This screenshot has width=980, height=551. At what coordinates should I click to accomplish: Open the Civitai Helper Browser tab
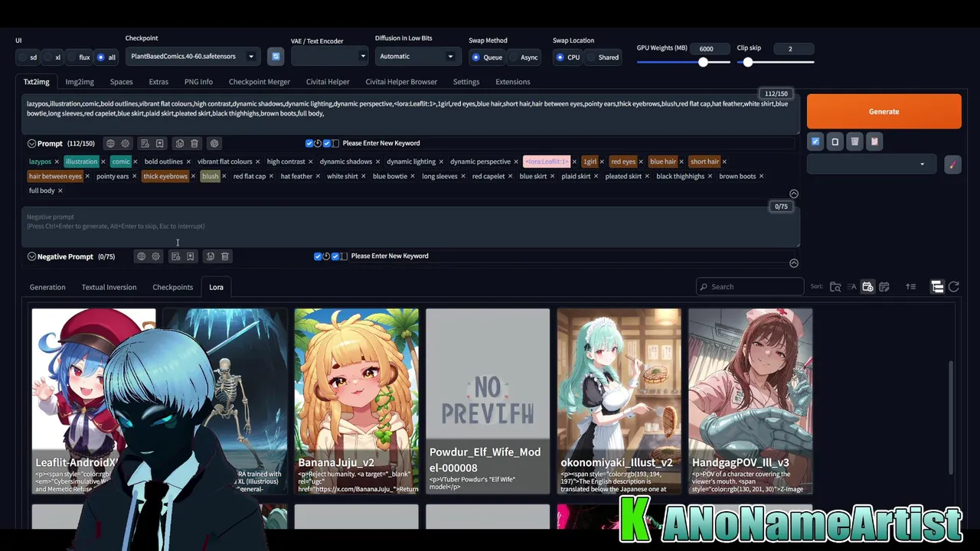pyautogui.click(x=401, y=82)
